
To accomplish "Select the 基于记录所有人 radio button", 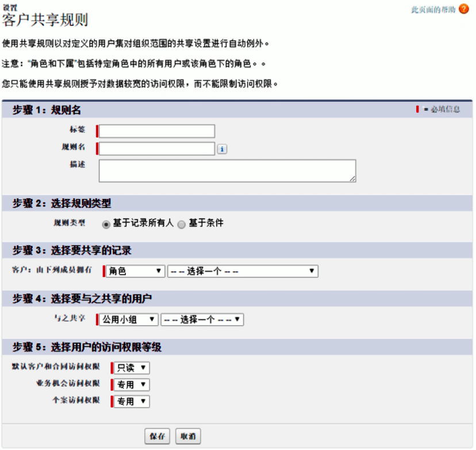I will [106, 225].
